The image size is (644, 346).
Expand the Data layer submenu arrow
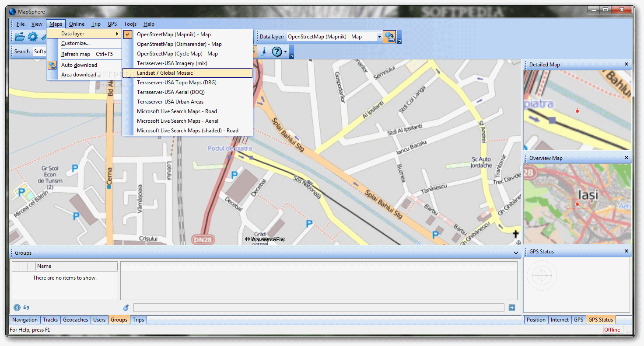click(x=117, y=34)
